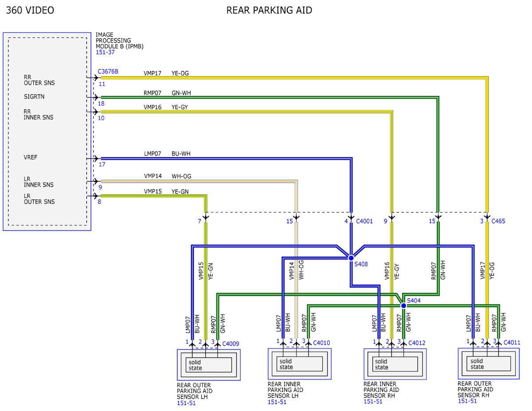Viewport: 532px width, 411px height.
Task: Open the C4012 connector link
Action: pos(417,343)
